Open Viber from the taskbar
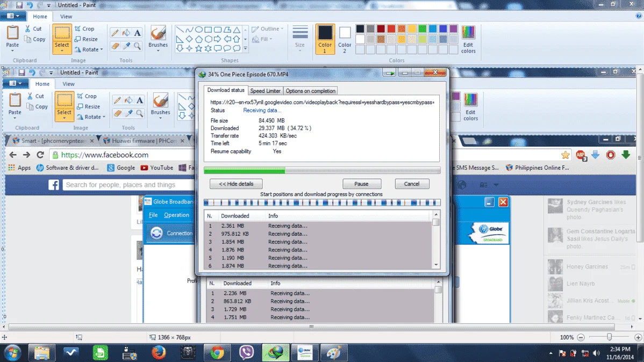The width and height of the screenshot is (644, 362). coord(246,352)
